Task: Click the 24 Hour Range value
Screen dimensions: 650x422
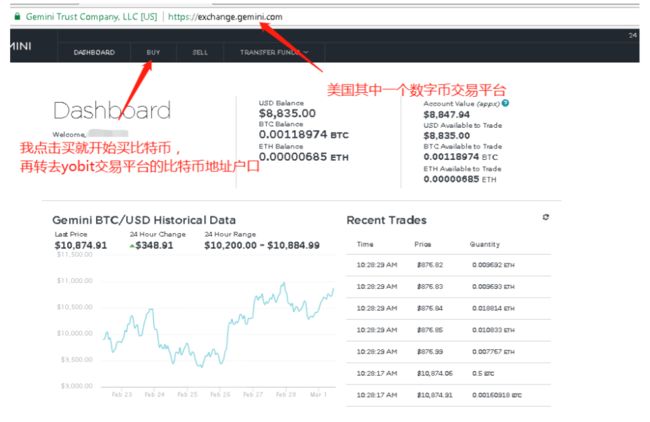Action: click(262, 245)
